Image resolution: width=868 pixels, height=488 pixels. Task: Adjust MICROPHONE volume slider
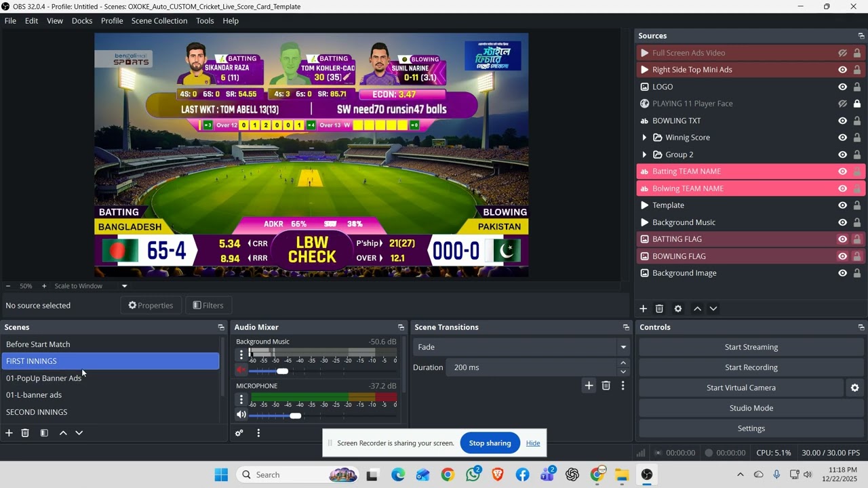(x=295, y=415)
